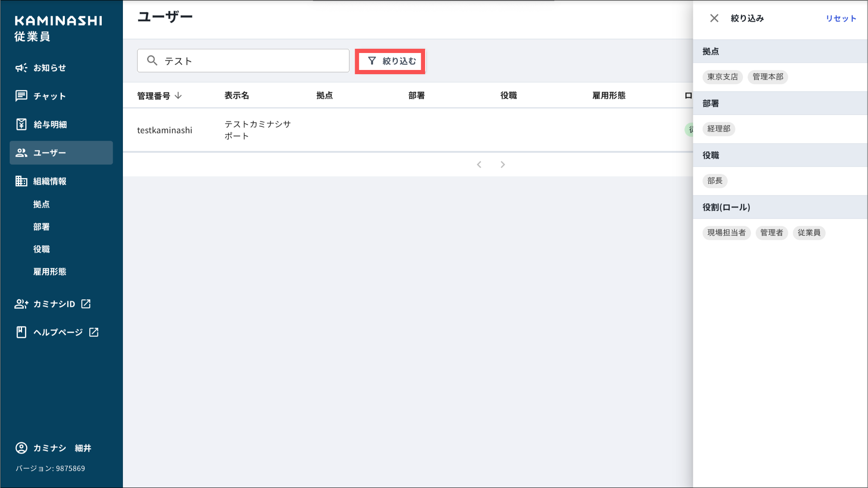Open the 拠点 submenu item

pyautogui.click(x=42, y=204)
